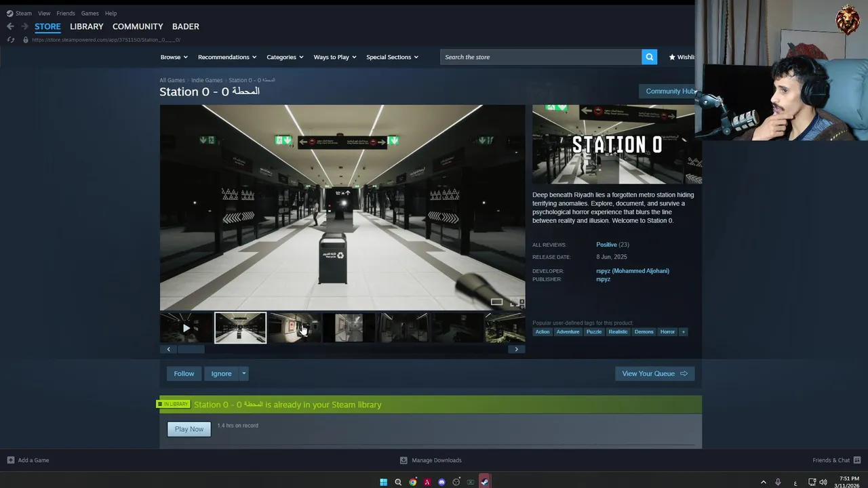Select the Puzzle tag
This screenshot has height=488, width=868.
click(594, 331)
